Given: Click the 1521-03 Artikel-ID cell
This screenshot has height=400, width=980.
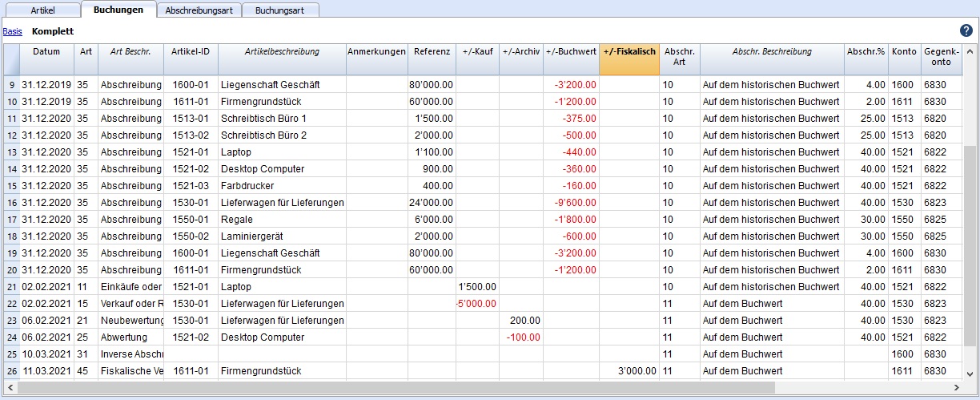Looking at the screenshot, I should click(x=191, y=185).
